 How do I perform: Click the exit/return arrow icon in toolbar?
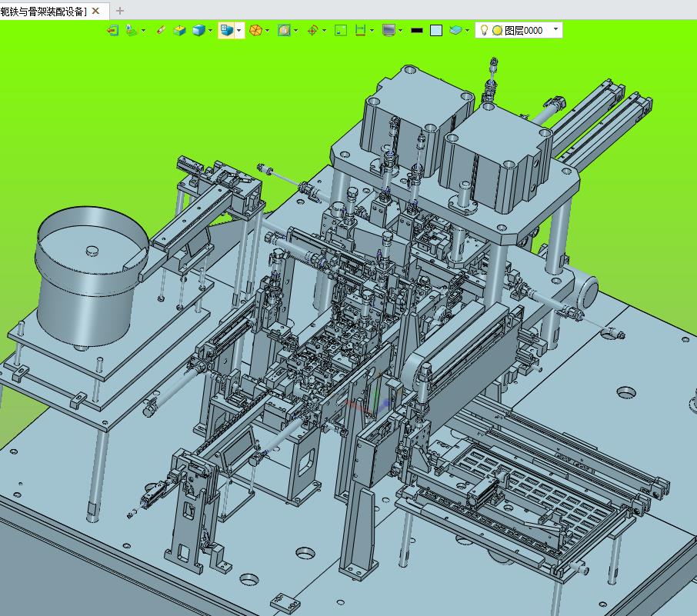[x=113, y=30]
